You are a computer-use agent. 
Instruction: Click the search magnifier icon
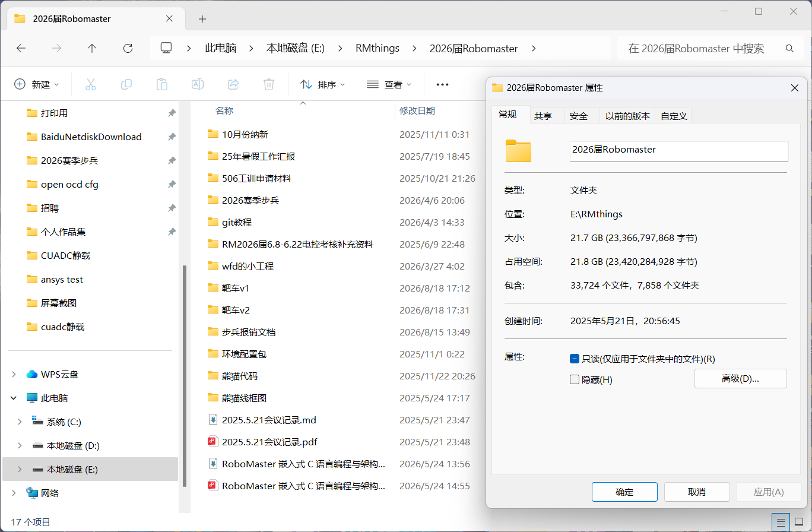point(789,49)
